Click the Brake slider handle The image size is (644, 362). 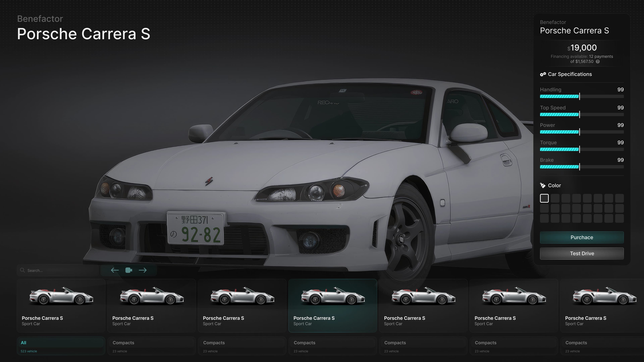(579, 167)
